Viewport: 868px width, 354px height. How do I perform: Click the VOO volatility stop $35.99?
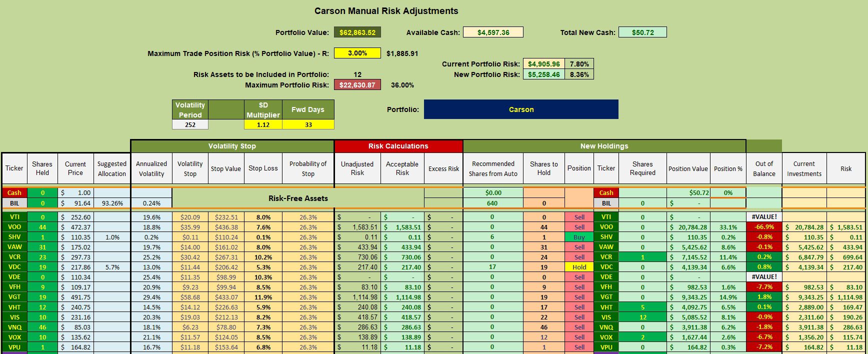190,227
